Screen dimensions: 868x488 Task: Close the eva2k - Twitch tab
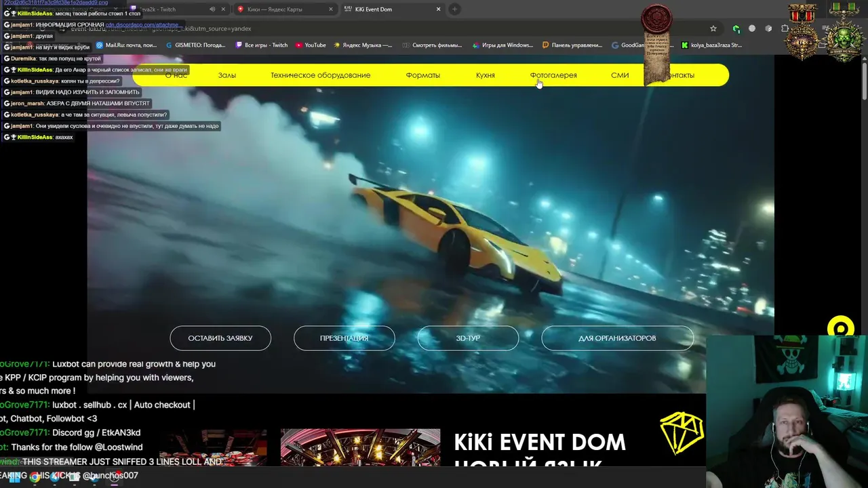point(224,9)
